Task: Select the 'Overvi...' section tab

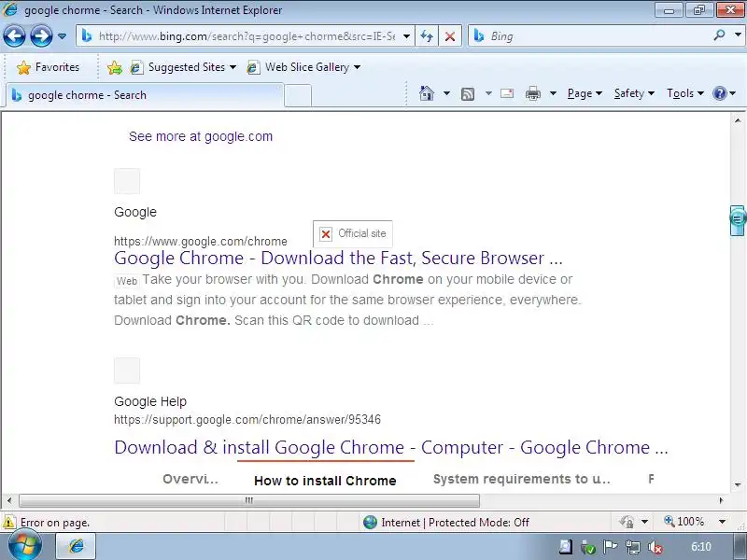Action: (190, 479)
